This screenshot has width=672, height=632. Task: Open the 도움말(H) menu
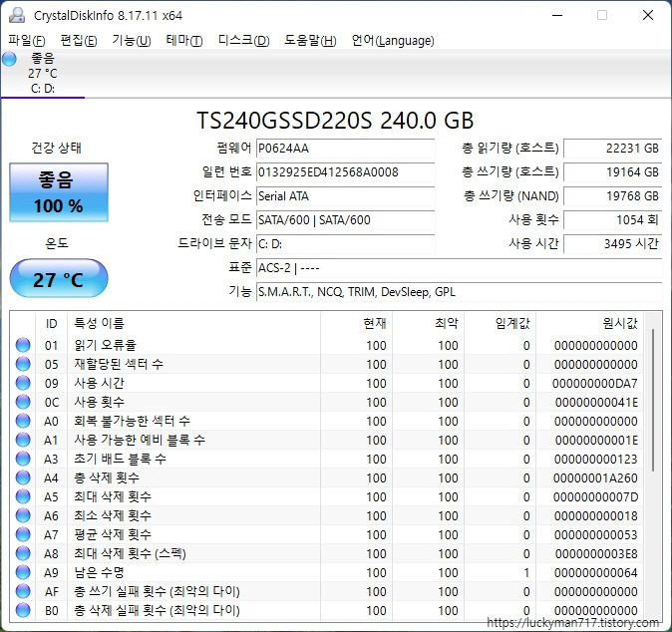[x=310, y=40]
